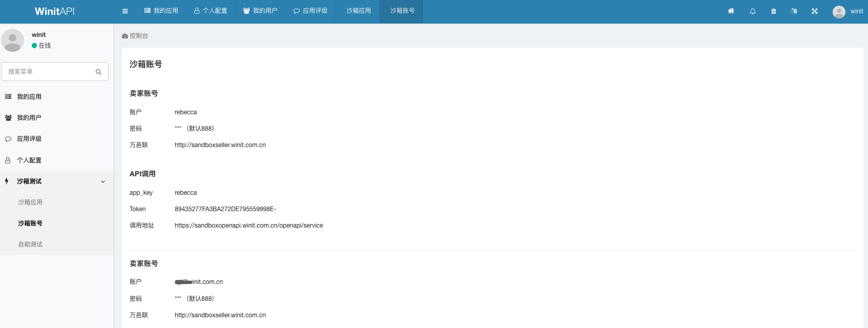
Task: Select 自助测试 in the sidebar submenu
Action: [30, 244]
